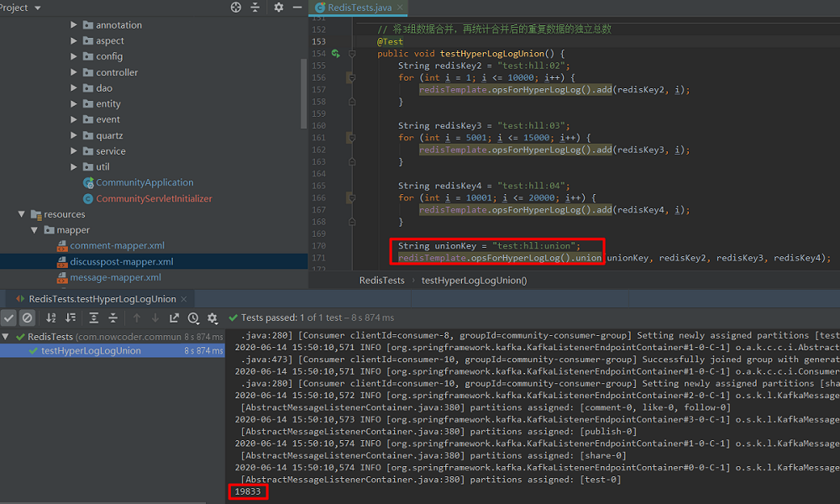840x504 pixels.
Task: Click "partitions assigned: [share-0]" console line
Action: (433, 456)
